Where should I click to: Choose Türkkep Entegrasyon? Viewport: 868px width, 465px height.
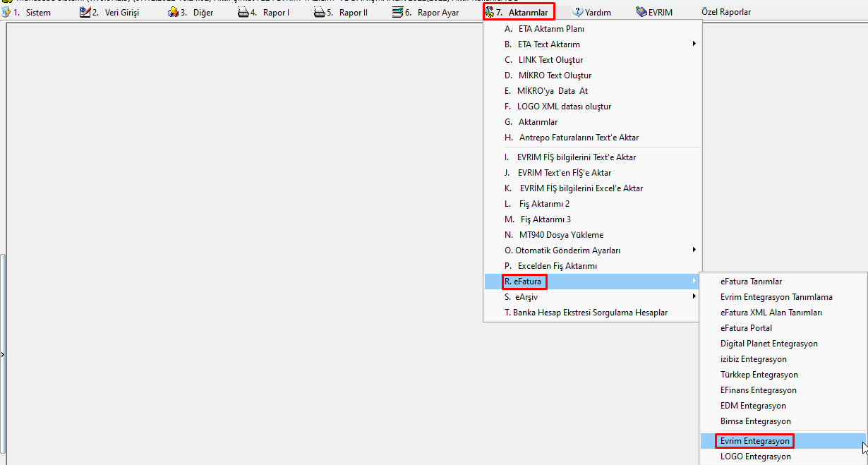pyautogui.click(x=783, y=375)
